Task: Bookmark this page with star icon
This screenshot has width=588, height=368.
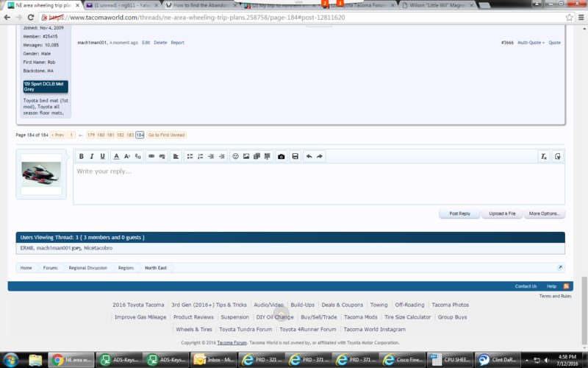Action: (x=569, y=17)
